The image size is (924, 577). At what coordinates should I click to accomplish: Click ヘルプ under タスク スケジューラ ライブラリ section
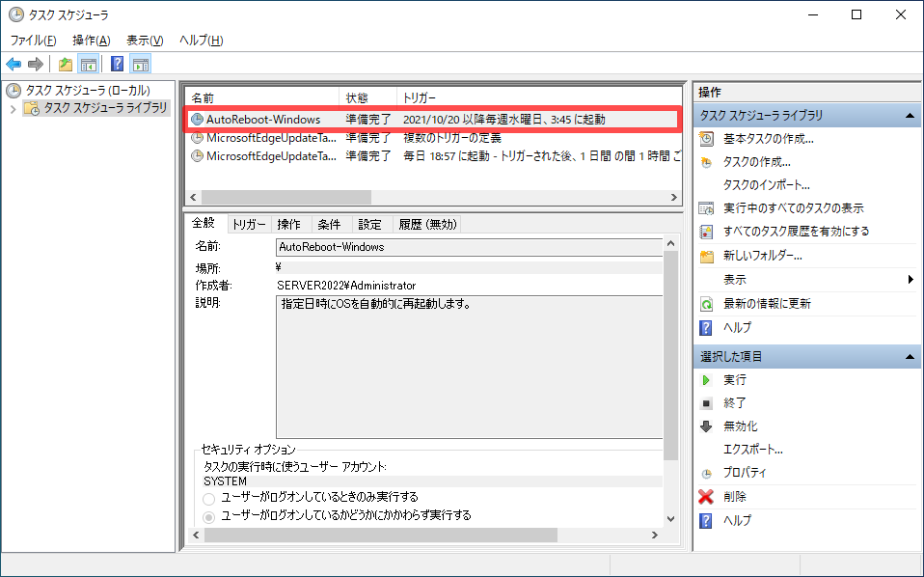pos(737,328)
